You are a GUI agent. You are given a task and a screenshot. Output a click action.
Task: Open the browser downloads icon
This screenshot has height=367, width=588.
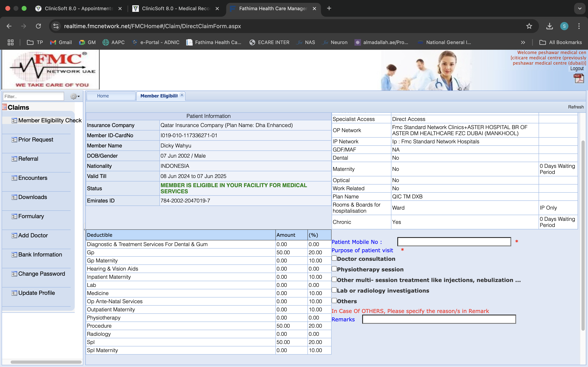(x=549, y=26)
